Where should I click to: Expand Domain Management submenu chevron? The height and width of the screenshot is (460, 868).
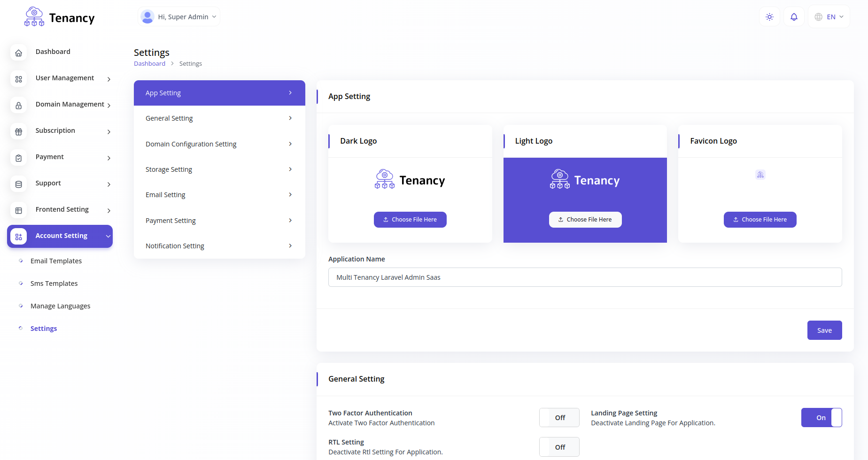109,106
